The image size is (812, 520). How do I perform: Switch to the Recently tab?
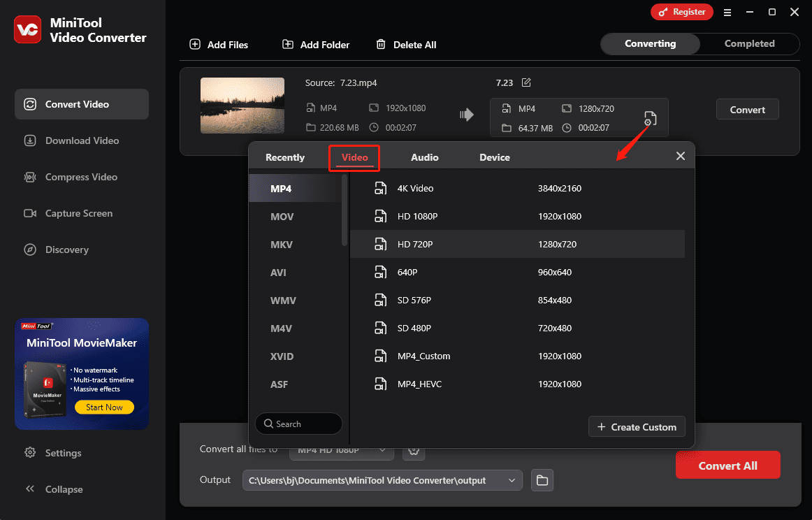tap(285, 157)
